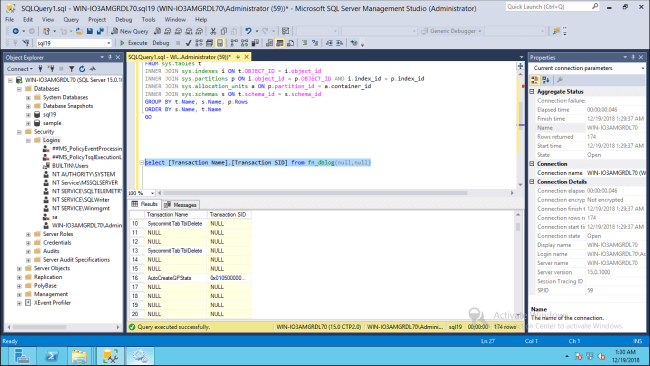
Task: Click the Transaction SID column header
Action: click(x=229, y=215)
